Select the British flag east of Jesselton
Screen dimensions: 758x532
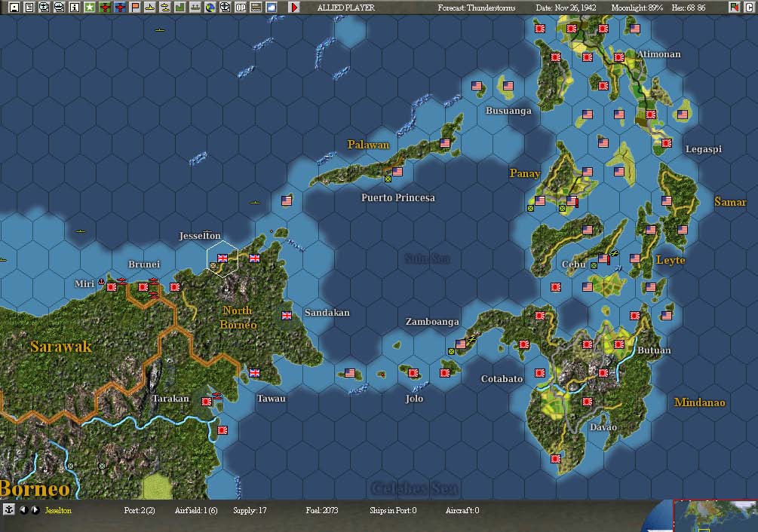254,258
